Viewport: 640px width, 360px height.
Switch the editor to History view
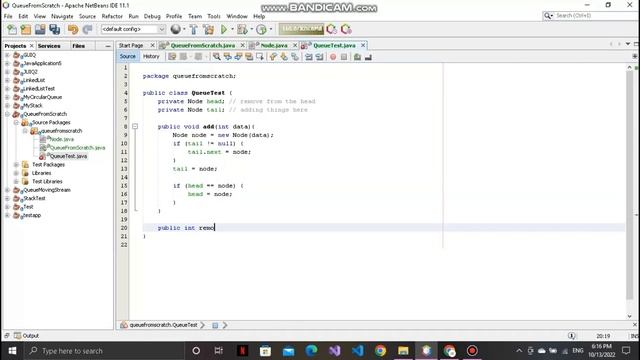(x=151, y=57)
